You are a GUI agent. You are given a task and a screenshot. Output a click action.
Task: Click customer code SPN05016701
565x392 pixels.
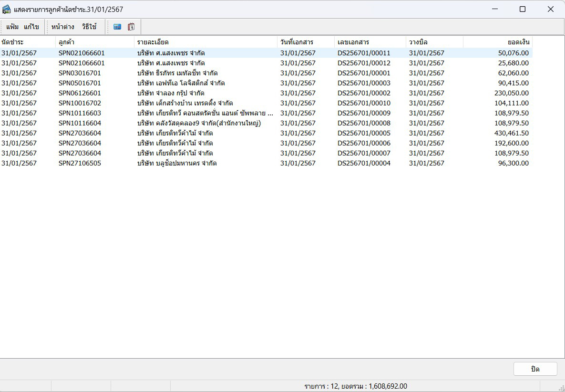(x=80, y=83)
